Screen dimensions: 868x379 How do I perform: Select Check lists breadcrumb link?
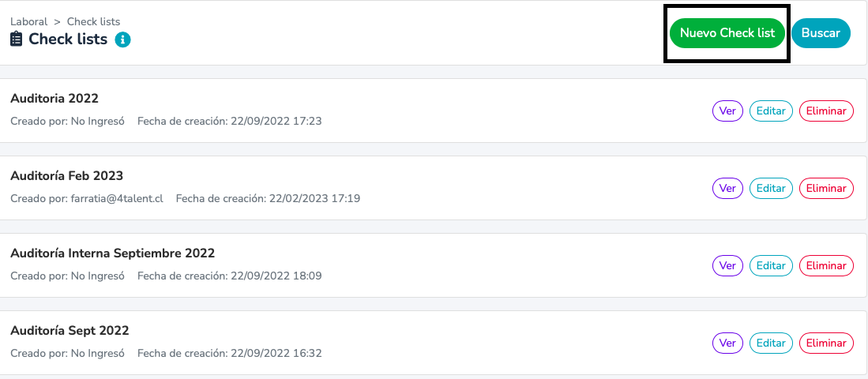click(93, 21)
